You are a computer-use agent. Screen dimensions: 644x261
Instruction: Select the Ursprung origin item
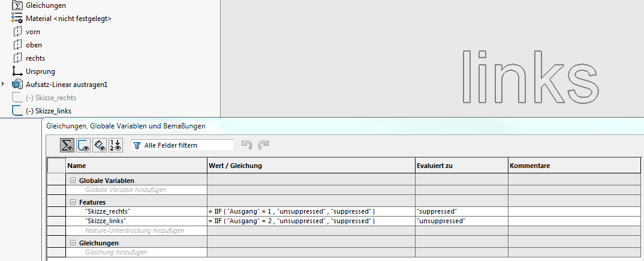(x=40, y=71)
